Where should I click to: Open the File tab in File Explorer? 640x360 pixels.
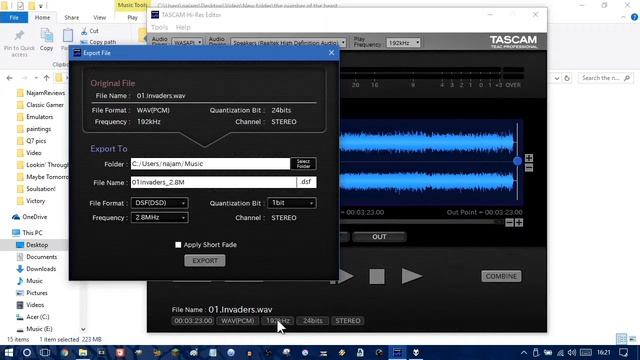pyautogui.click(x=14, y=18)
